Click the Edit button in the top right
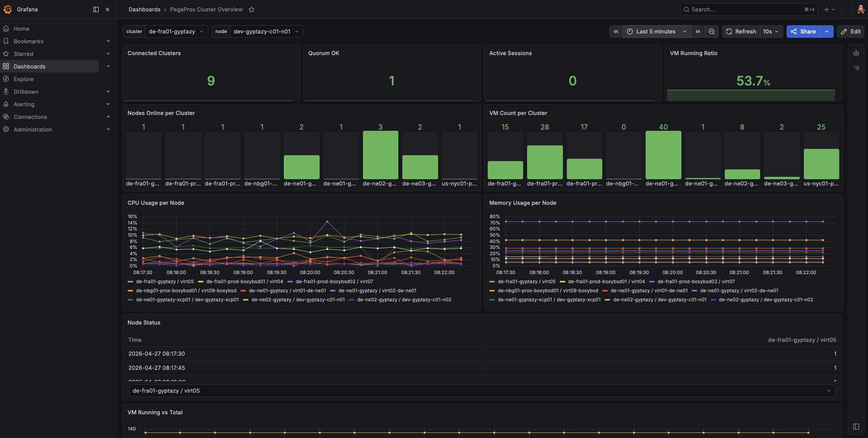The image size is (868, 438). [851, 32]
